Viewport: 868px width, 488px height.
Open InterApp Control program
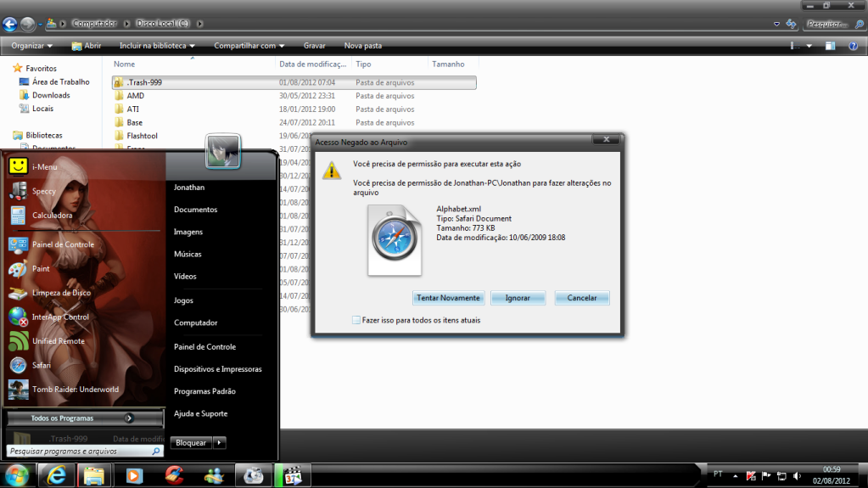click(x=59, y=317)
